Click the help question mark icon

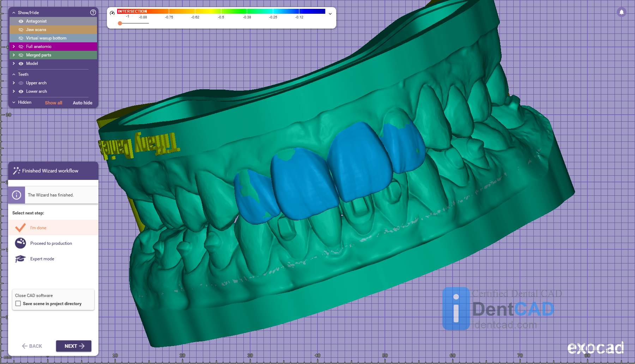click(93, 12)
